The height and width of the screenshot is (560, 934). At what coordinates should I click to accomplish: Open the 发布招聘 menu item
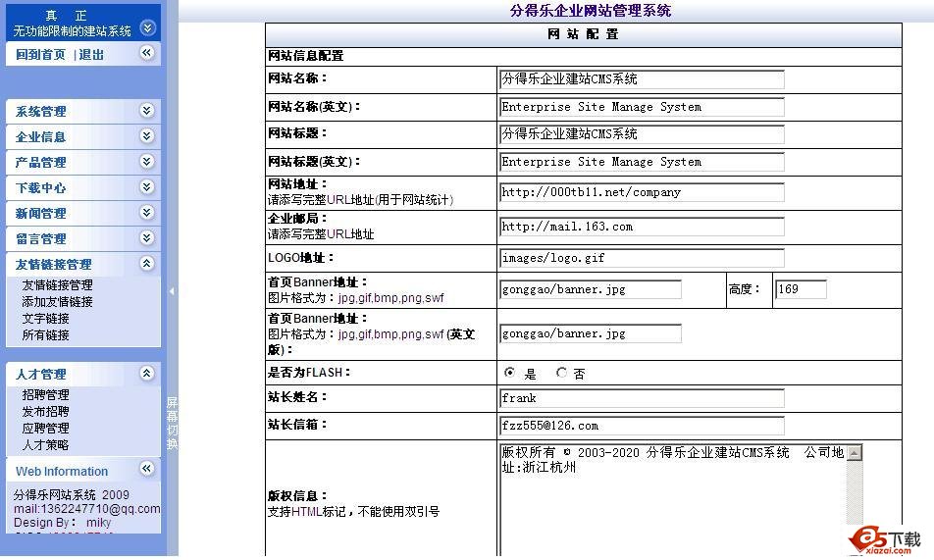pyautogui.click(x=45, y=412)
